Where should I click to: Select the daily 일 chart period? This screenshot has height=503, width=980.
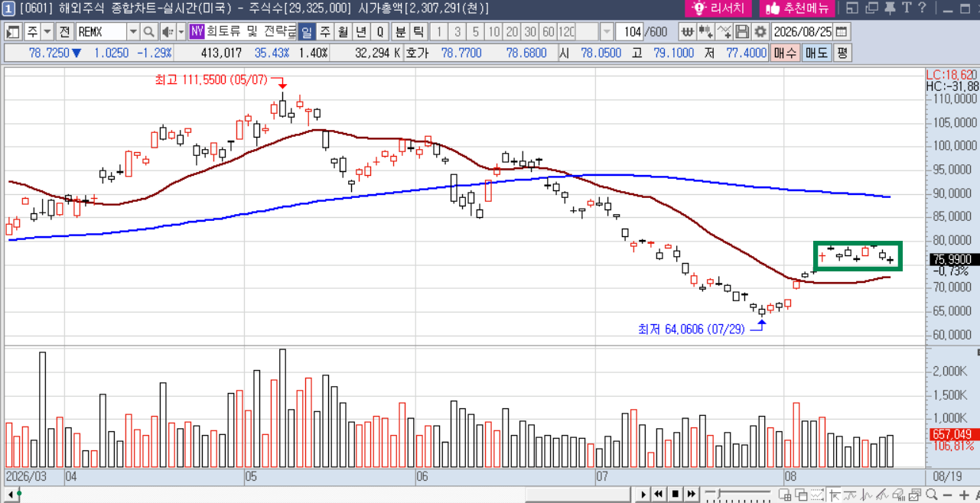306,32
